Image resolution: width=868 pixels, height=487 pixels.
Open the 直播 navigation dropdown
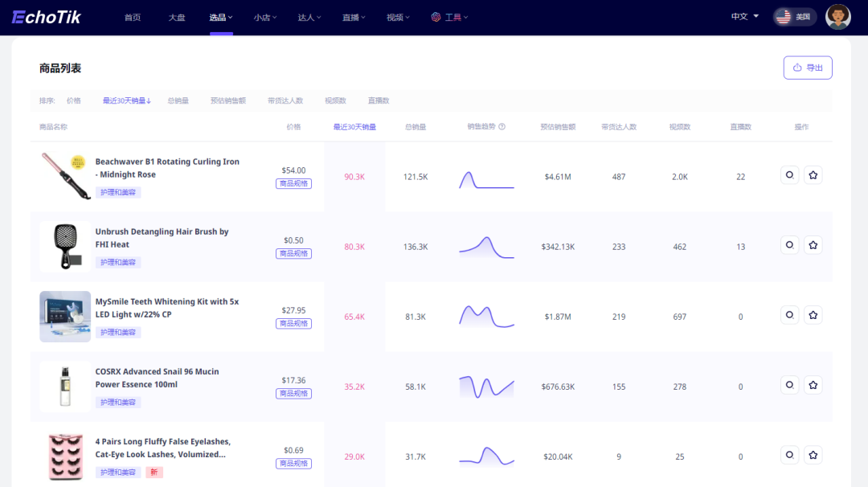(x=354, y=17)
